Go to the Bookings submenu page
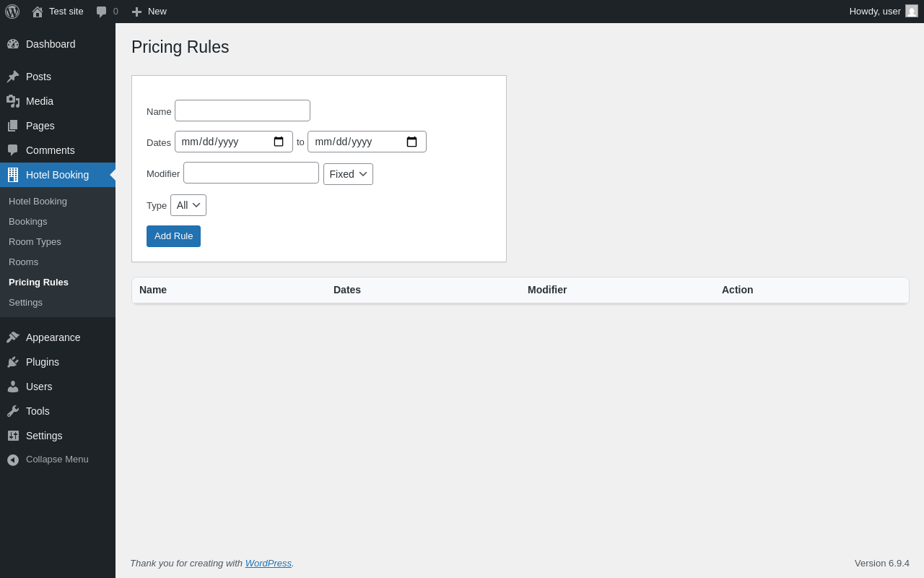 point(28,221)
